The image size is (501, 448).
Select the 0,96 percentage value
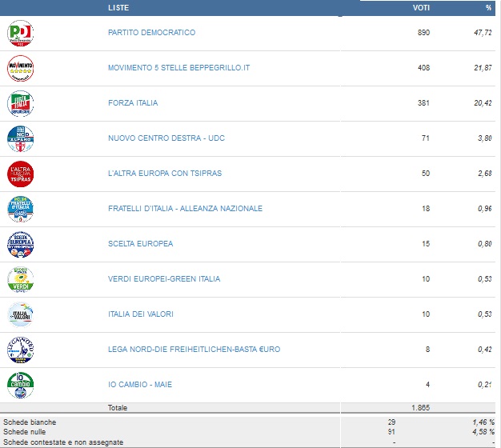coord(485,209)
